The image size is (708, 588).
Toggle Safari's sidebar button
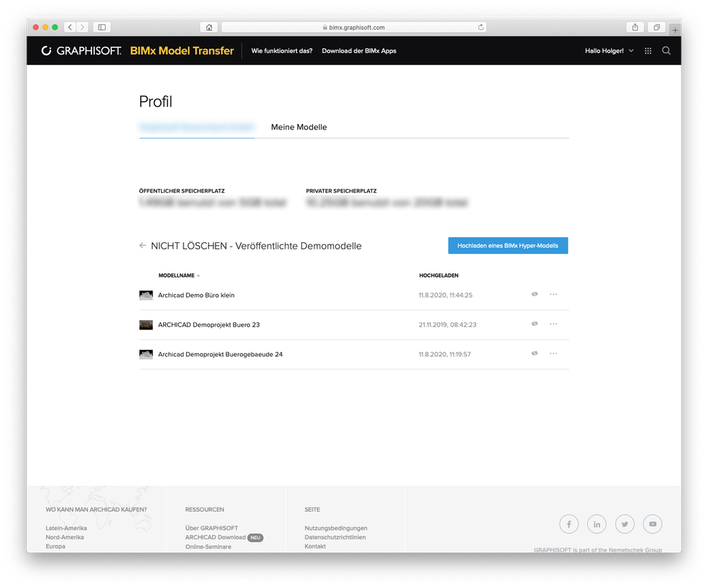point(102,27)
